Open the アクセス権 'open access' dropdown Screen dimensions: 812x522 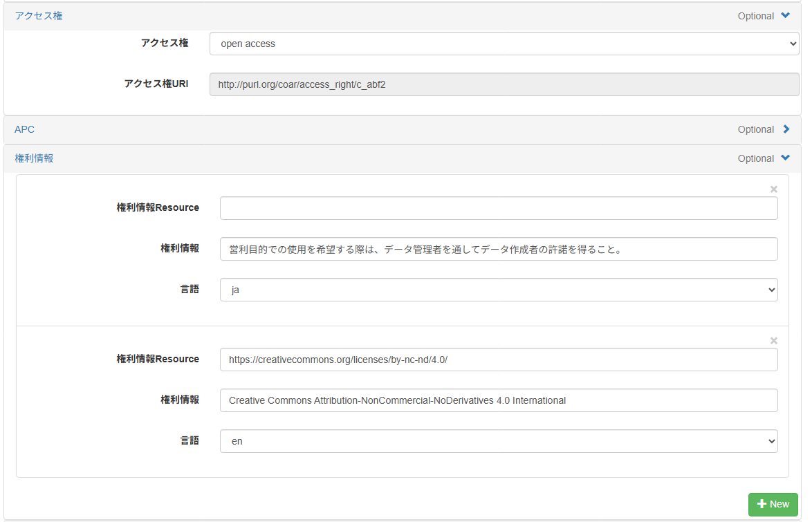pos(504,44)
